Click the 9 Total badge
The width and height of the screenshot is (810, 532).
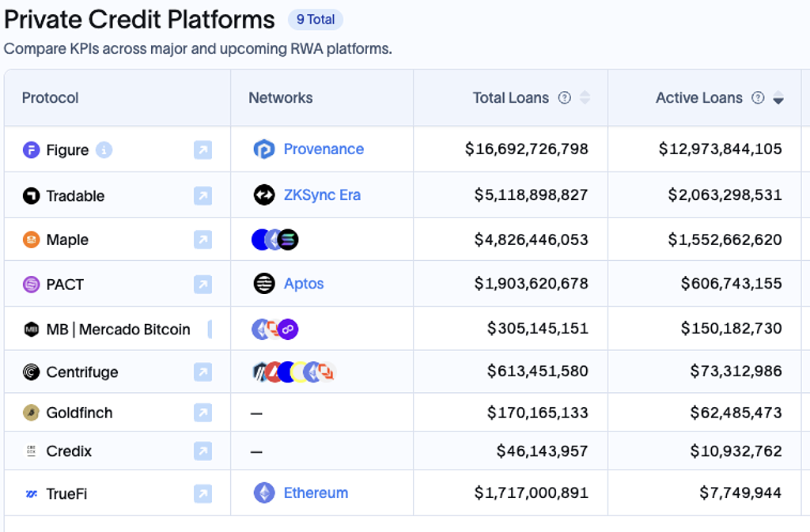(316, 20)
